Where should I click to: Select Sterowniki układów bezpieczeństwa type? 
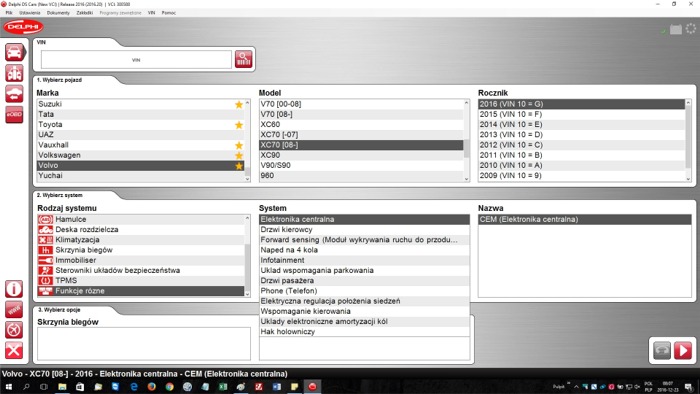(x=141, y=270)
